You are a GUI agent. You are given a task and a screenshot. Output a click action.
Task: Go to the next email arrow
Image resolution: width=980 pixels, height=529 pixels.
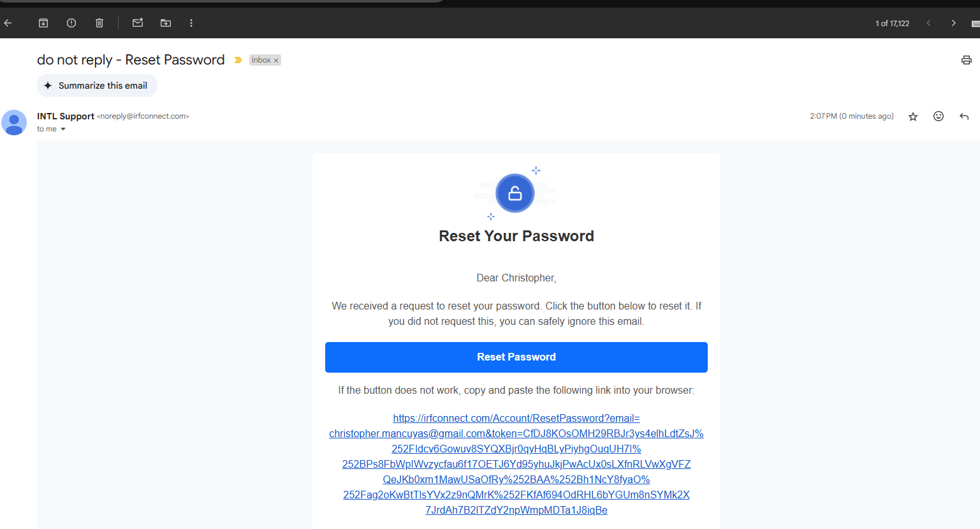tap(953, 23)
